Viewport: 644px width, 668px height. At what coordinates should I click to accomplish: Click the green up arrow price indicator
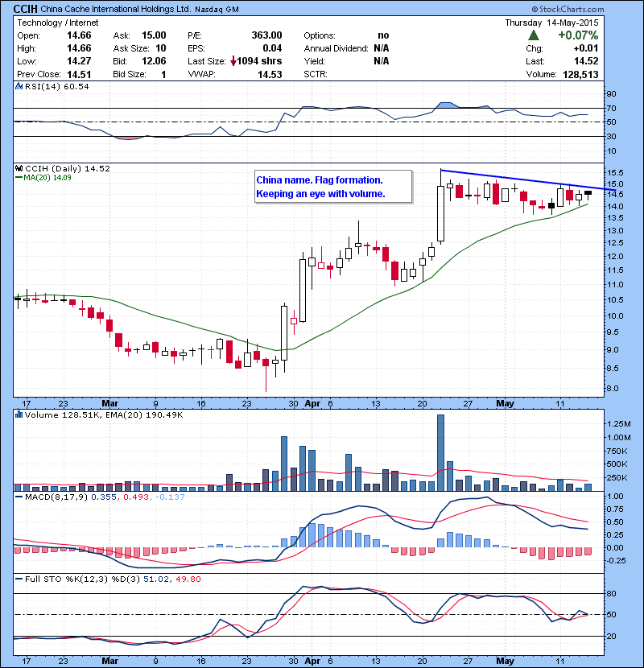pos(535,35)
